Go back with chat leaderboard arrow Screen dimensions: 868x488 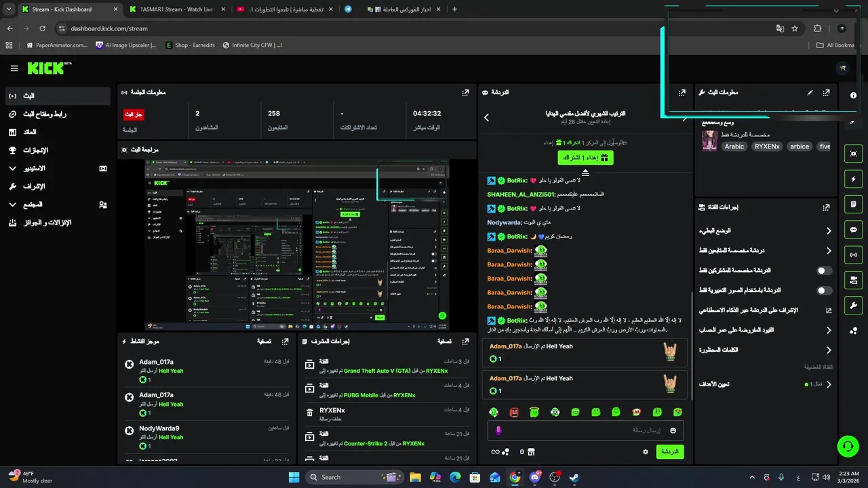[486, 117]
